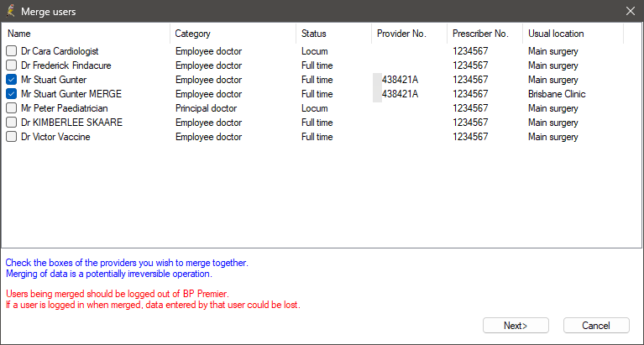This screenshot has width=644, height=345.
Task: Enable the Mr Peter Paediatrician checkbox
Action: point(12,108)
